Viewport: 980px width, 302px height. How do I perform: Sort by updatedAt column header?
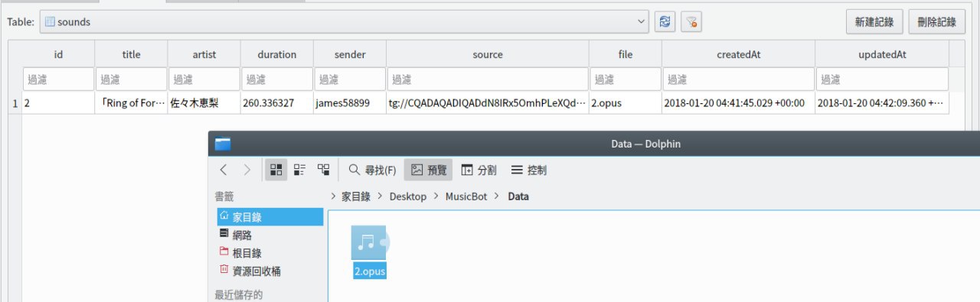tap(882, 54)
